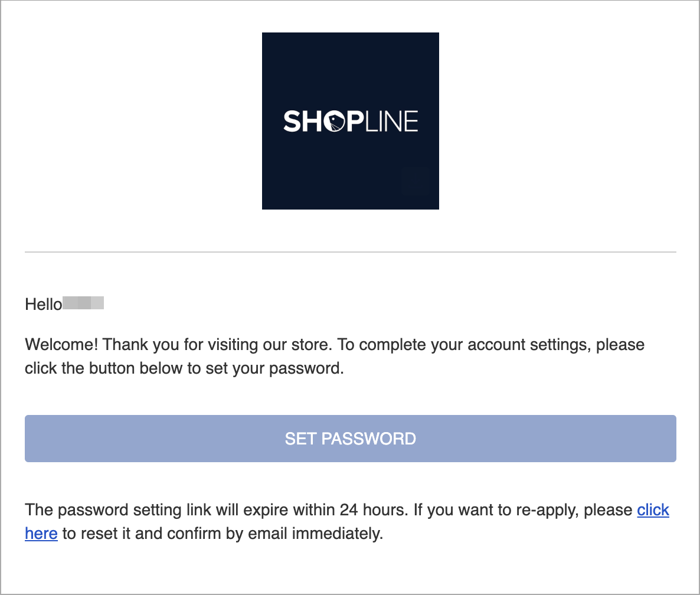This screenshot has width=700, height=595.
Task: Follow the underlined "here" link
Action: click(41, 534)
